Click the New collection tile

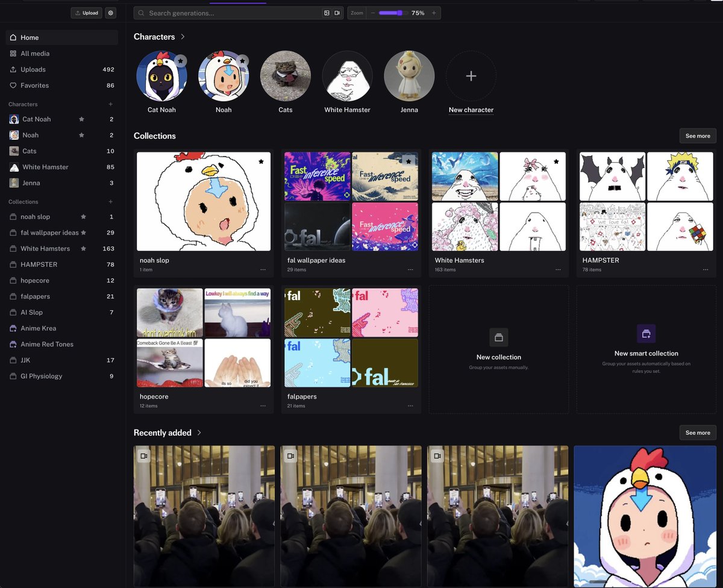coord(498,349)
